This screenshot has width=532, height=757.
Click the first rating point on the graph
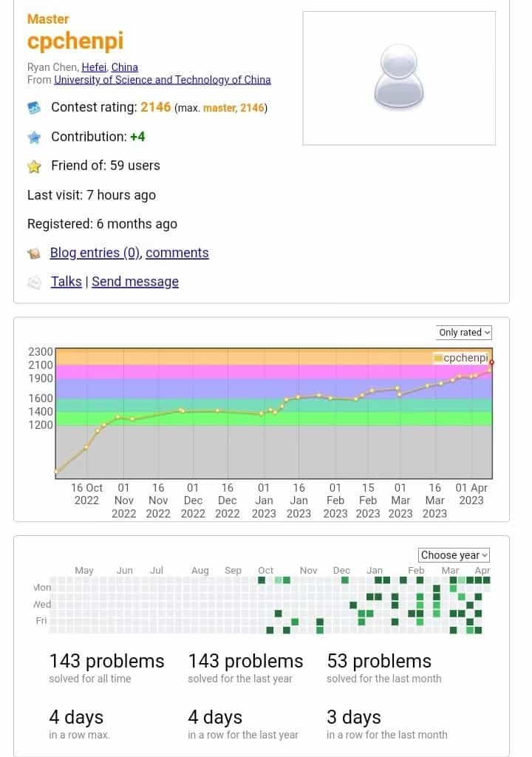click(x=57, y=471)
